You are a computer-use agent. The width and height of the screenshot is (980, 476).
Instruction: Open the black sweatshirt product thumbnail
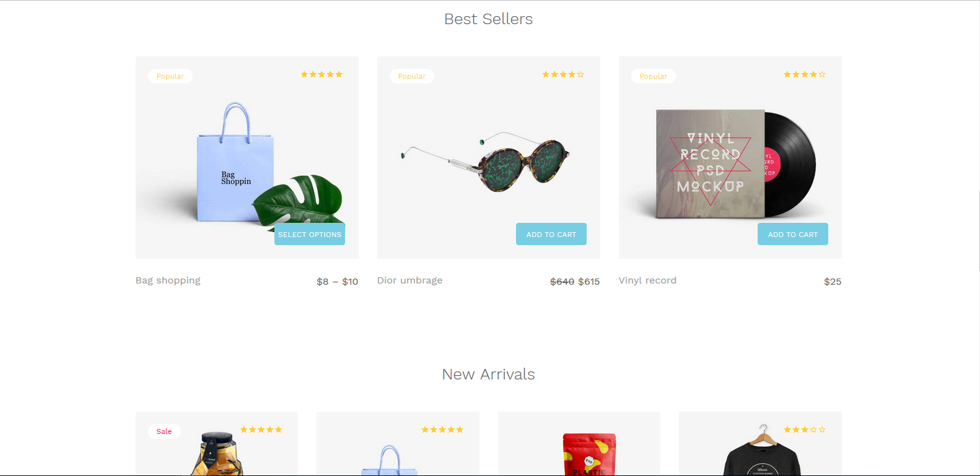tap(762, 455)
